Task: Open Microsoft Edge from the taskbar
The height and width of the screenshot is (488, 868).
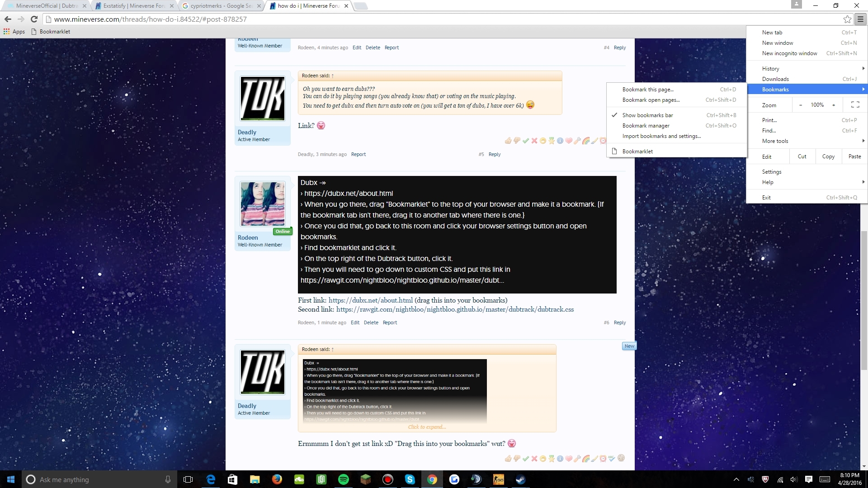Action: (x=211, y=479)
